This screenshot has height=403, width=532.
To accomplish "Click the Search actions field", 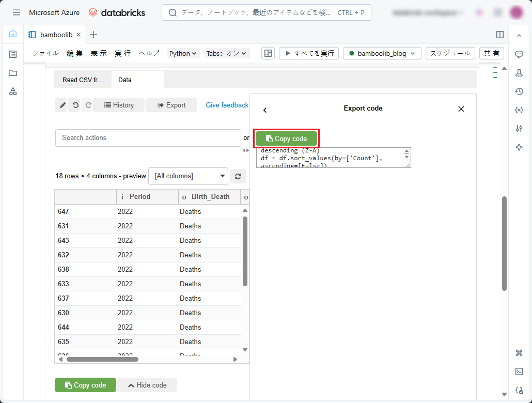I will pos(148,138).
